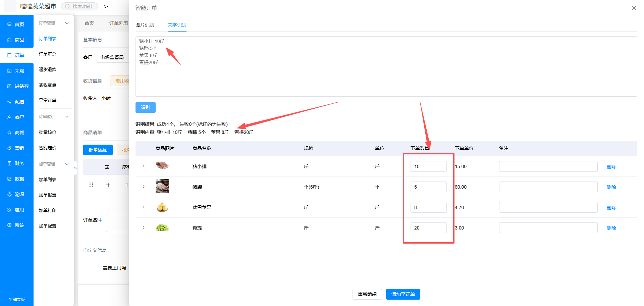Open the 应用 sidebar section
The image size is (644, 306).
[16, 210]
